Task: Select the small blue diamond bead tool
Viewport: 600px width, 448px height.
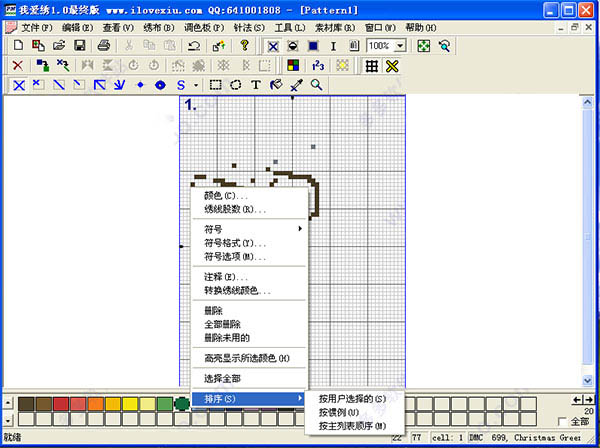Action: pos(140,85)
